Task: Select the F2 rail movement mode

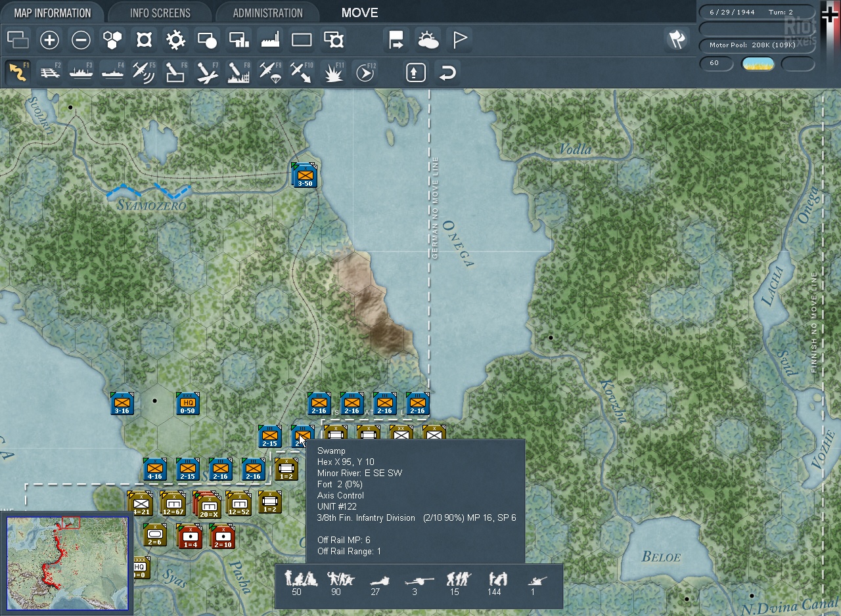Action: tap(50, 72)
